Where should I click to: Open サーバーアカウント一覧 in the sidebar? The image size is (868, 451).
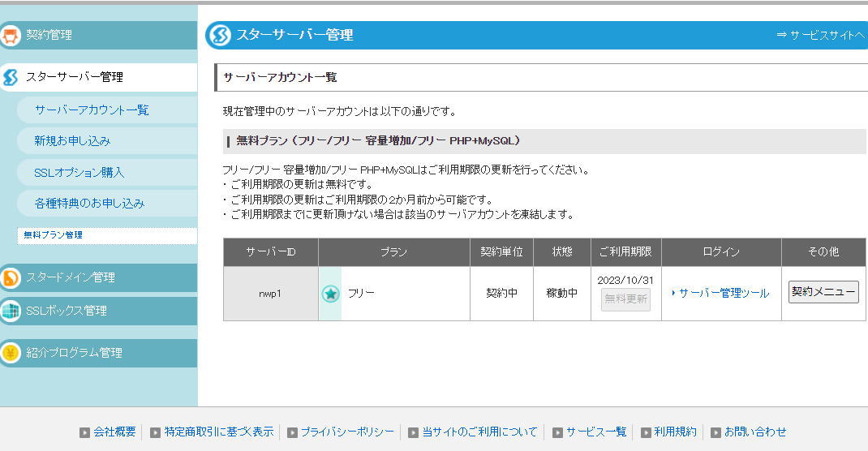tap(92, 110)
